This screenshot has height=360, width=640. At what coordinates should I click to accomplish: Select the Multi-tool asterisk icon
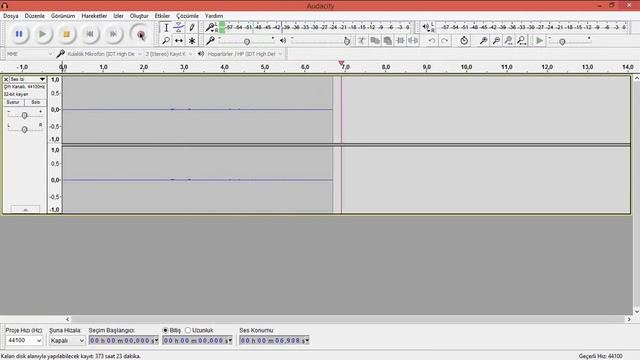192,40
